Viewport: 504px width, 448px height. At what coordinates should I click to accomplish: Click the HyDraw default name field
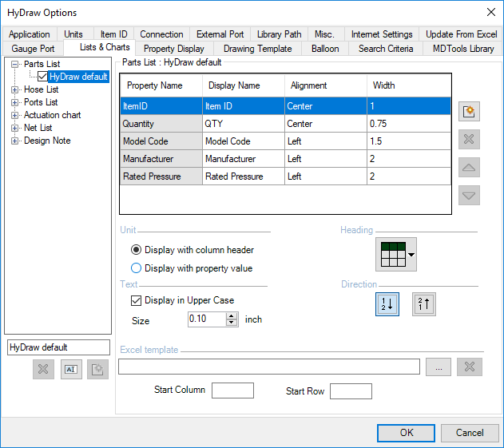58,347
